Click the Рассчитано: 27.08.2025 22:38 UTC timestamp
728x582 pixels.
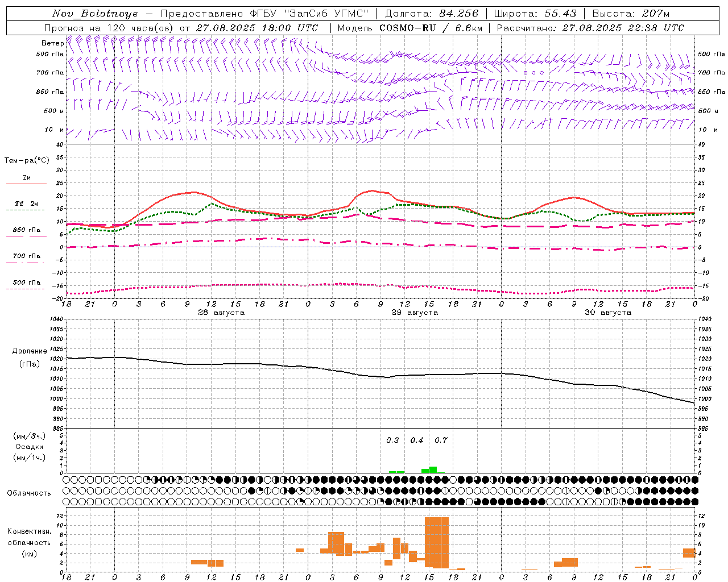[x=590, y=28]
